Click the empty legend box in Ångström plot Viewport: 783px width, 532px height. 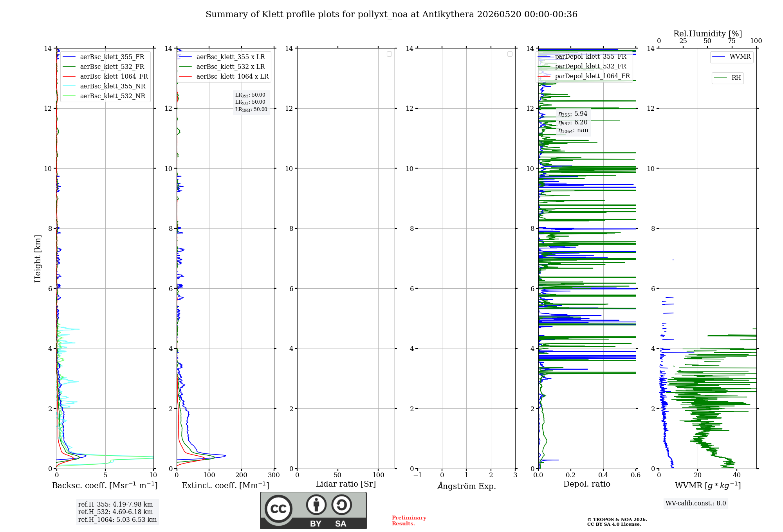point(510,54)
